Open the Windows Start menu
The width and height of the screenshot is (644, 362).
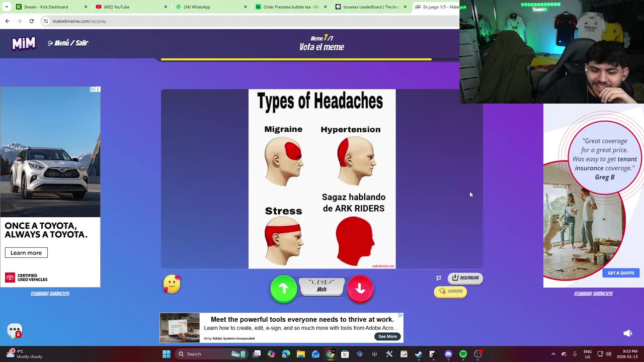[167, 354]
